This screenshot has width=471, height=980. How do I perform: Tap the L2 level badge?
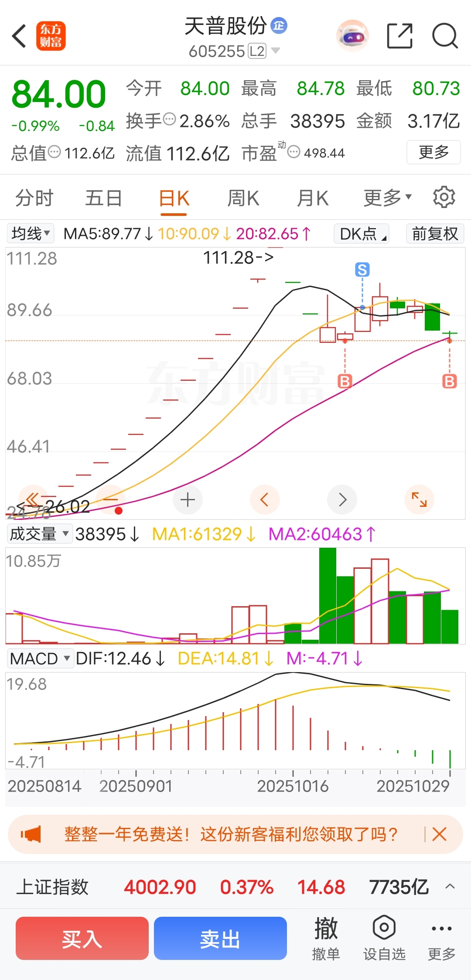pos(257,51)
